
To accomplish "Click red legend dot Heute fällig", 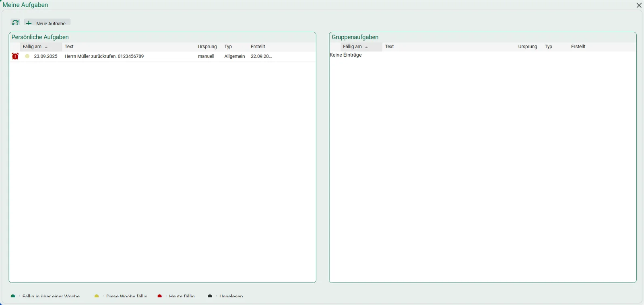I will coord(160,296).
